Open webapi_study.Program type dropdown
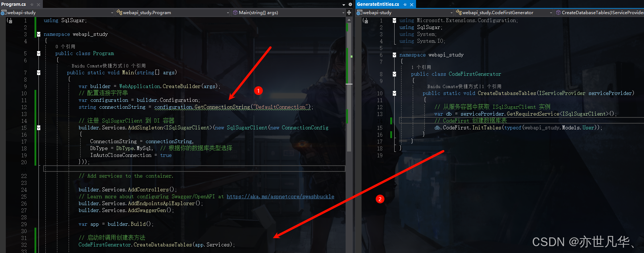 pos(228,13)
